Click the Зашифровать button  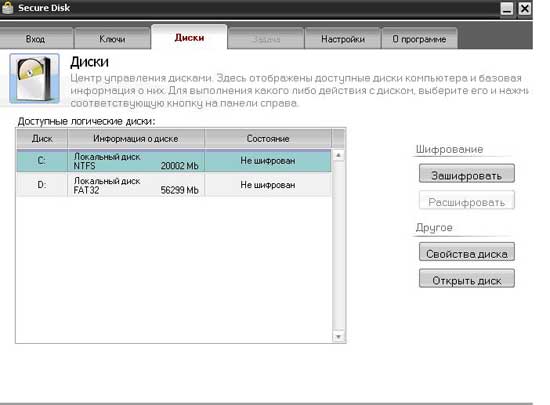coord(467,174)
